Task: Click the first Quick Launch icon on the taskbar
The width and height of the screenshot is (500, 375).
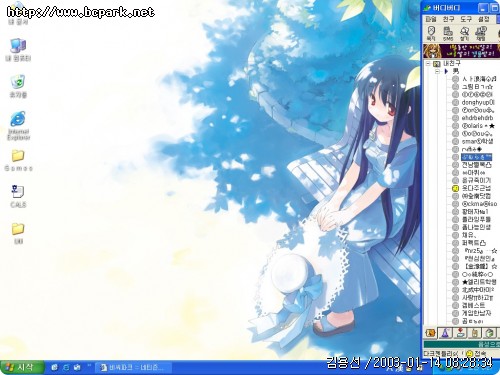Action: (54, 367)
